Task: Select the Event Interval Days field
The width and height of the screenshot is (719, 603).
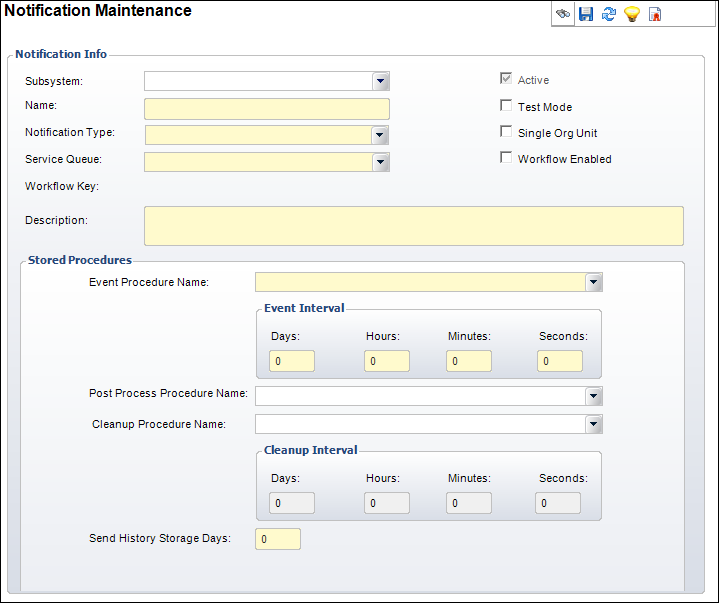Action: click(x=292, y=361)
